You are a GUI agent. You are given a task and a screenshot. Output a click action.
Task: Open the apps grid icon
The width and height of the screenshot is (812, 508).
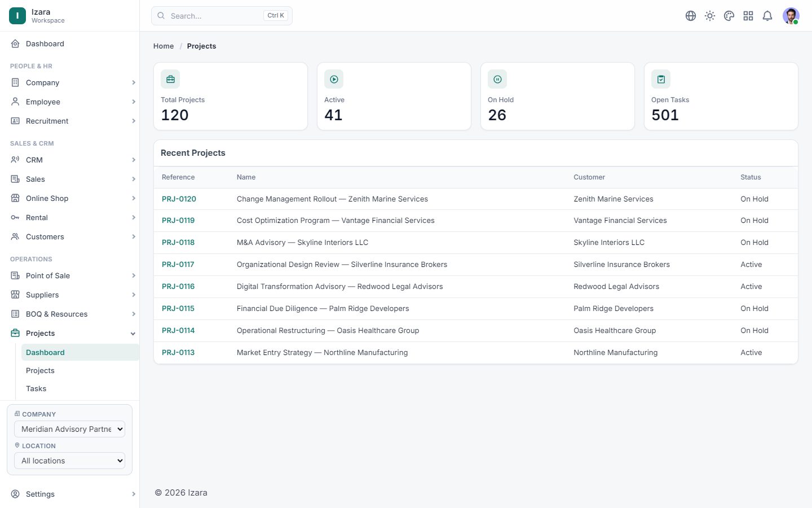pyautogui.click(x=748, y=16)
